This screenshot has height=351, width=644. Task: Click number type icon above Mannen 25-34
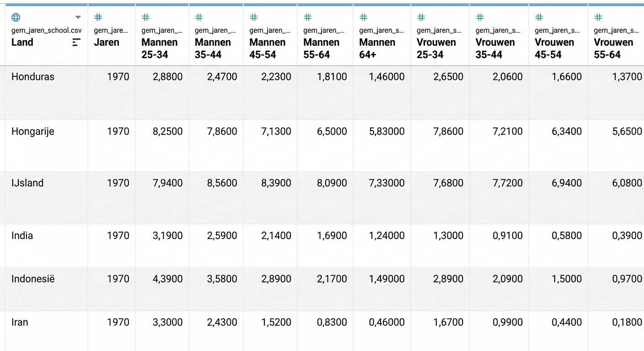click(145, 17)
